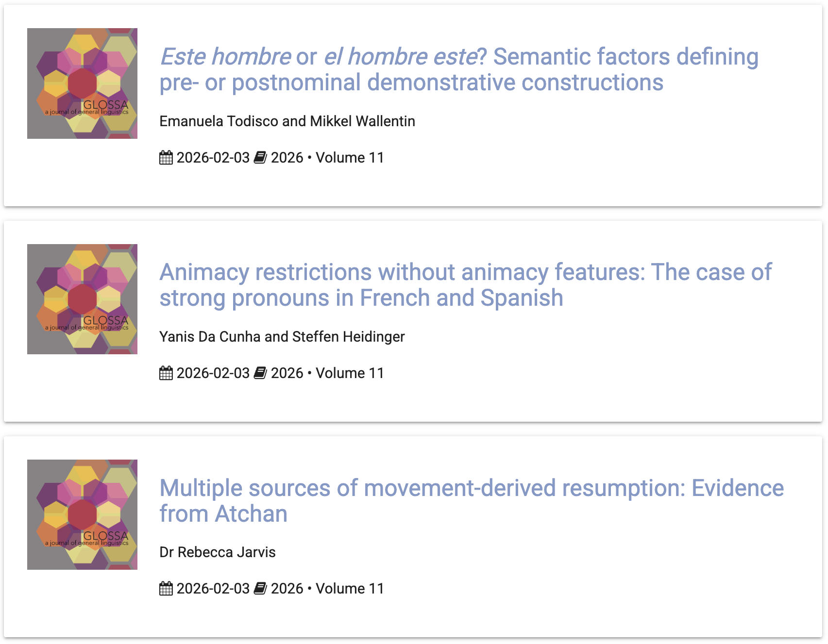
Task: Open Glossa thumbnail for Este hombre article
Action: pos(82,83)
